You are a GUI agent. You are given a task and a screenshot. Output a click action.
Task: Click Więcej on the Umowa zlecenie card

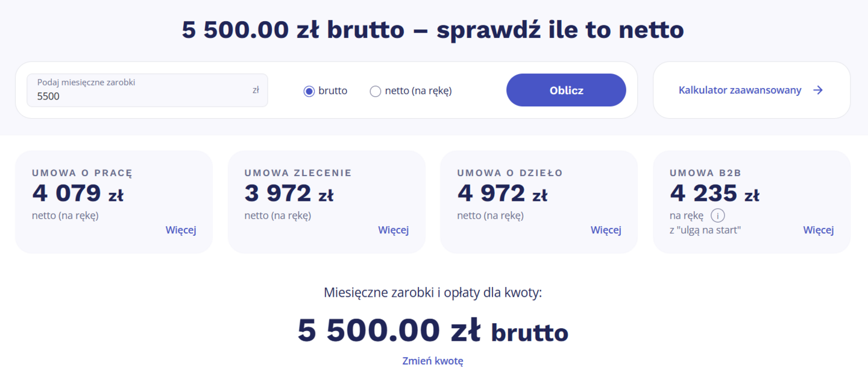[393, 230]
